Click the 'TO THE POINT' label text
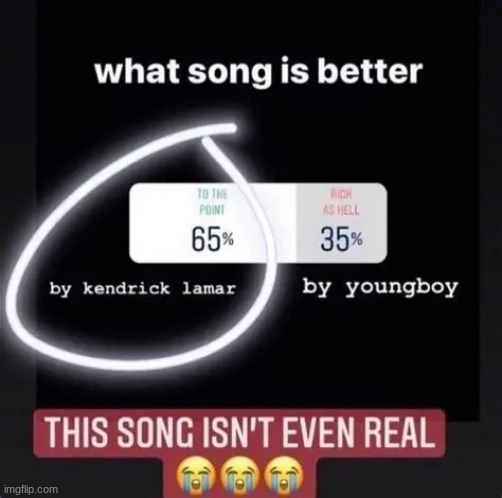 coord(212,202)
